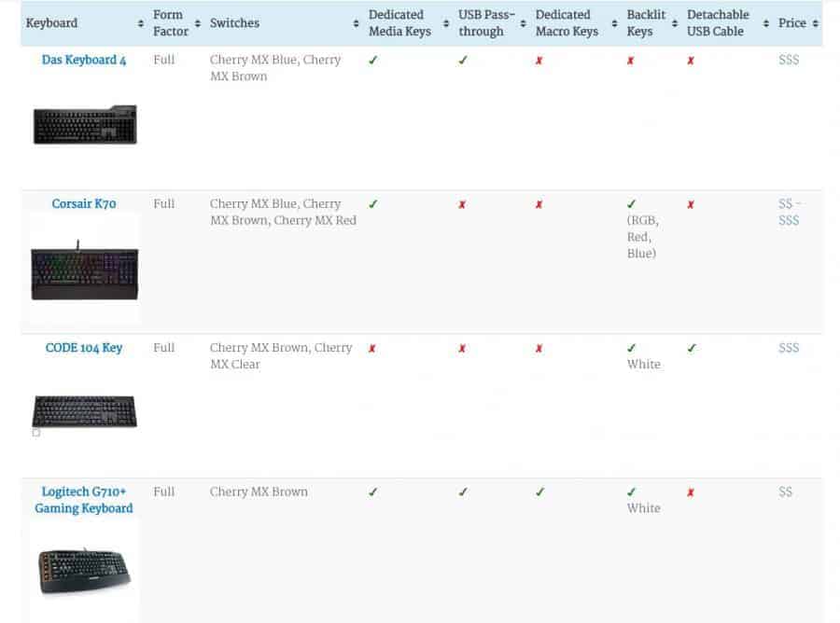This screenshot has width=840, height=623.
Task: Click CODE 104 Key 'White' backlight text
Action: 644,365
